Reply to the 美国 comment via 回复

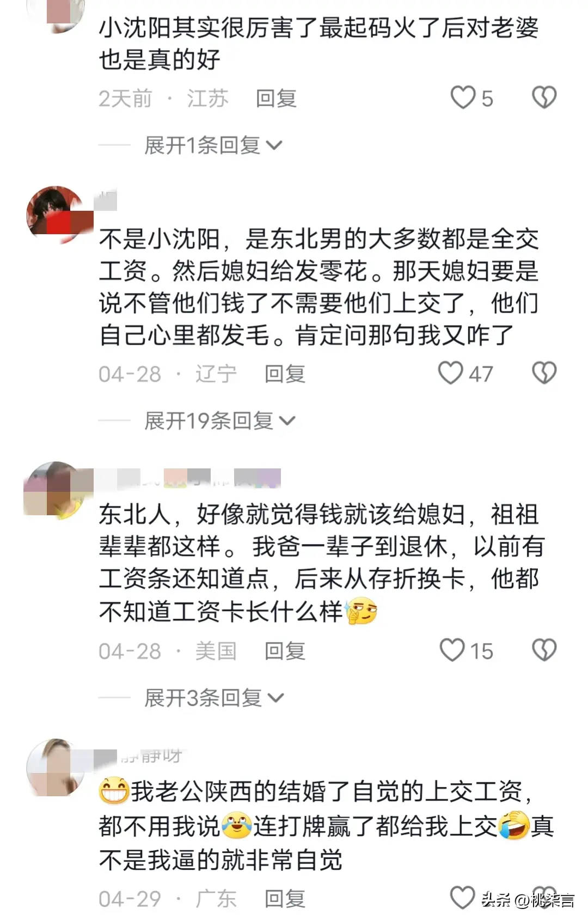click(x=285, y=651)
